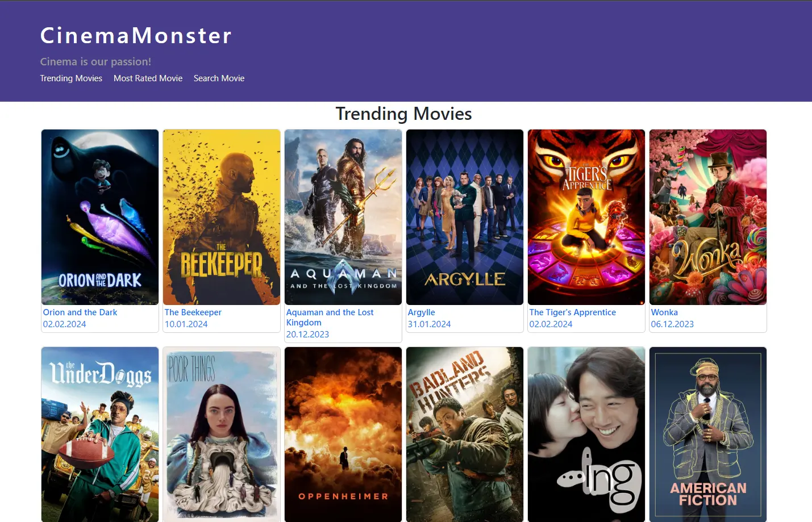This screenshot has width=812, height=522.
Task: Open the Wonka movie link
Action: point(664,312)
